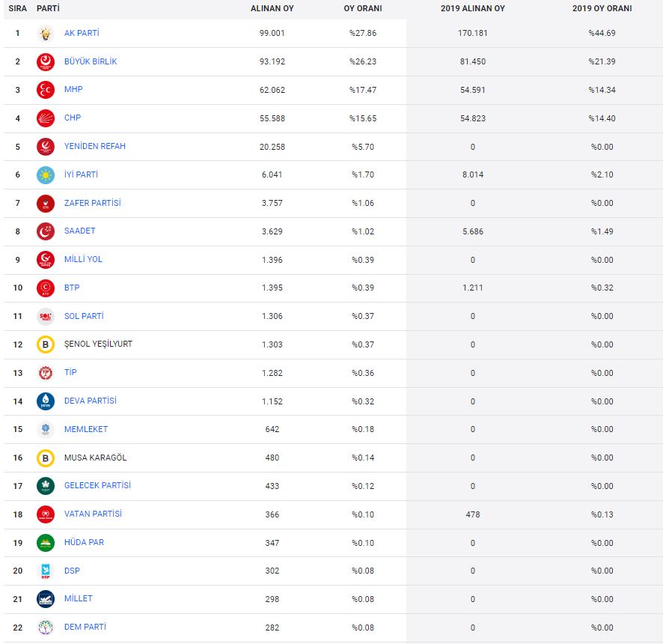The height and width of the screenshot is (644, 663).
Task: Click the İYİ PARTİ sun logo
Action: (46, 175)
